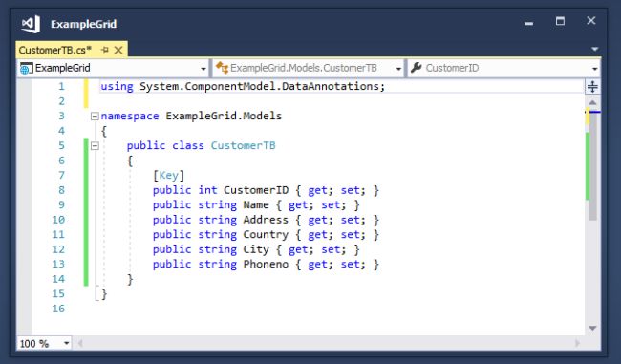Pin the CustomerTB.cs tab
Viewport: 621px width, 364px height.
(x=104, y=50)
